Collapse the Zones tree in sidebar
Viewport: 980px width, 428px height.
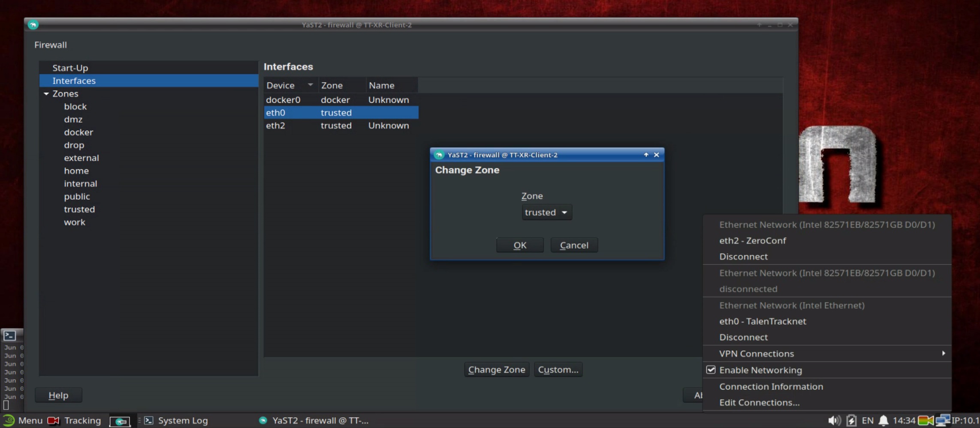46,93
